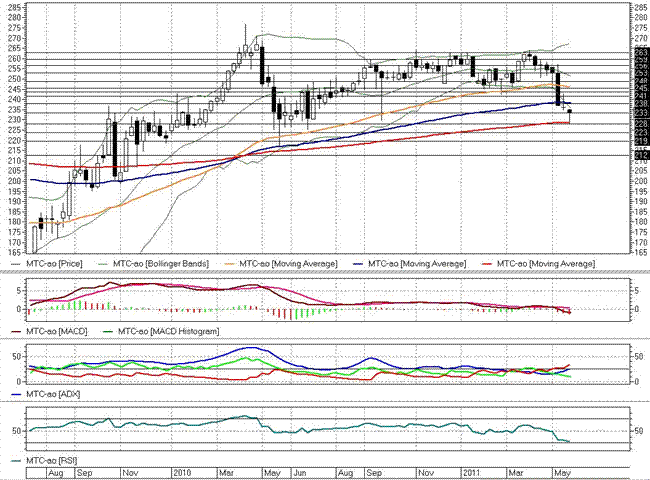Click the May label following Mar 2010
Image resolution: width=650 pixels, height=480 pixels.
(272, 473)
